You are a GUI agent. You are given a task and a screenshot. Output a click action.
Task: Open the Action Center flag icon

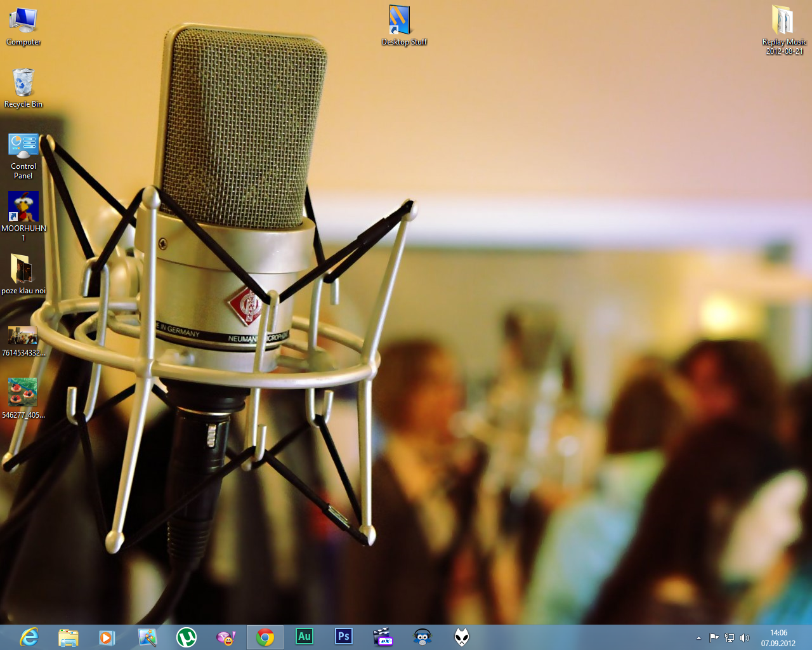click(x=714, y=638)
